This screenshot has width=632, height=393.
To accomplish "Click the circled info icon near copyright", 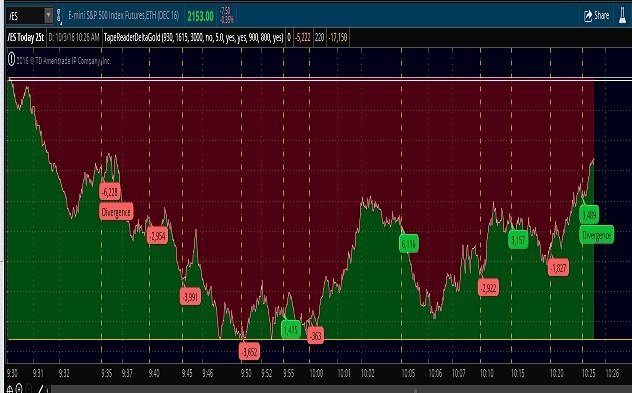I will 11,60.
